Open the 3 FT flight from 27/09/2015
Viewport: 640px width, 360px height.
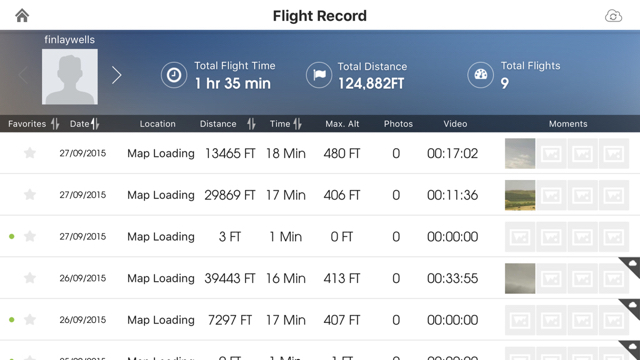pyautogui.click(x=320, y=236)
